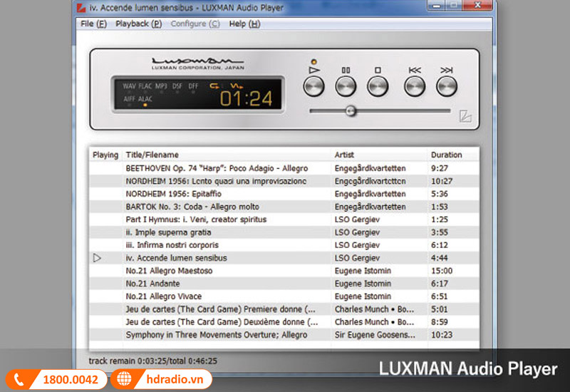
Task: Sort by Title/Filename column header
Action: click(x=227, y=155)
